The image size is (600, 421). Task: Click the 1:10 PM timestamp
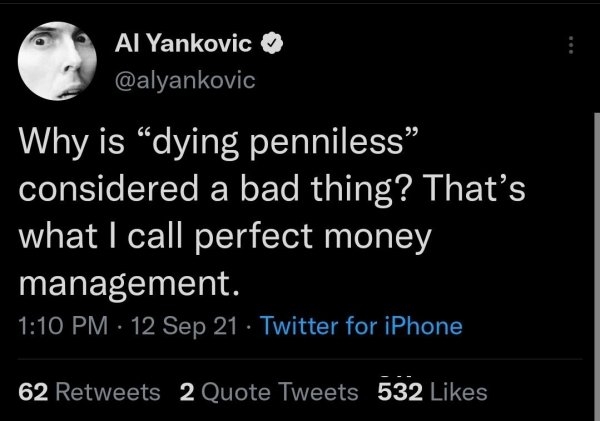point(62,325)
